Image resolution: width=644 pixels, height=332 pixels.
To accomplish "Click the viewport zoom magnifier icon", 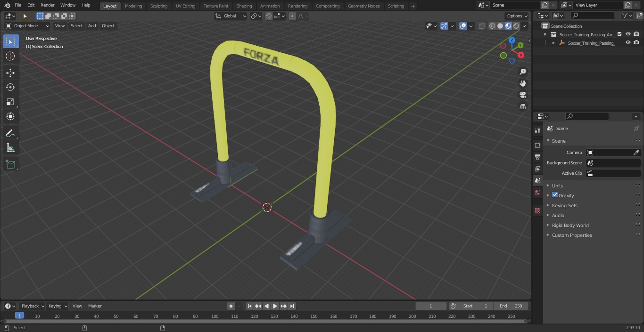I will [522, 72].
